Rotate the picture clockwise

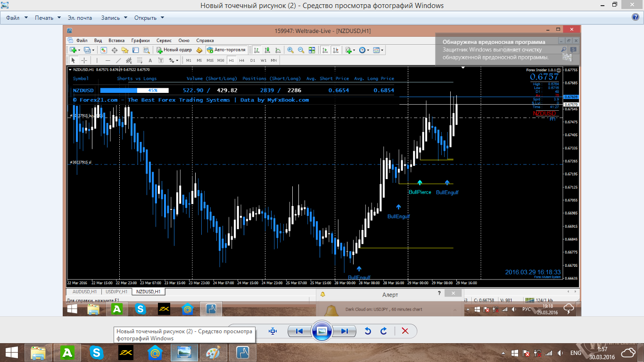384,331
